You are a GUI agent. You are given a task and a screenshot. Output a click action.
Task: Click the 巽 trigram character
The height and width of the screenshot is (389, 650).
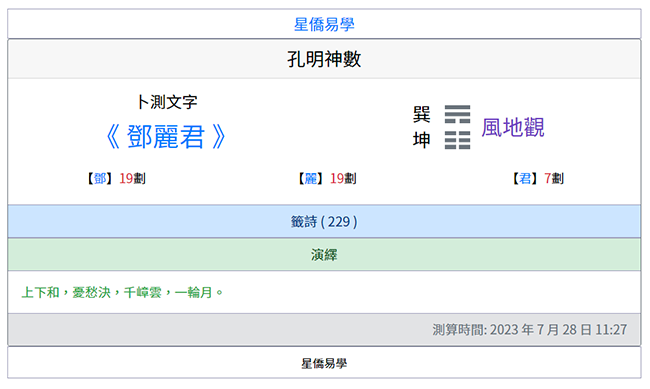[x=422, y=114]
